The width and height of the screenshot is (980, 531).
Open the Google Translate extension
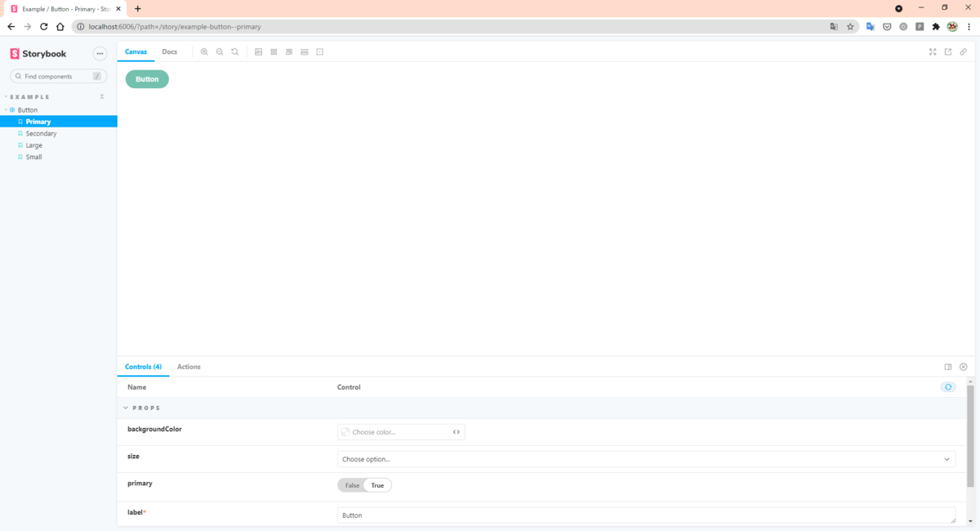[x=871, y=26]
